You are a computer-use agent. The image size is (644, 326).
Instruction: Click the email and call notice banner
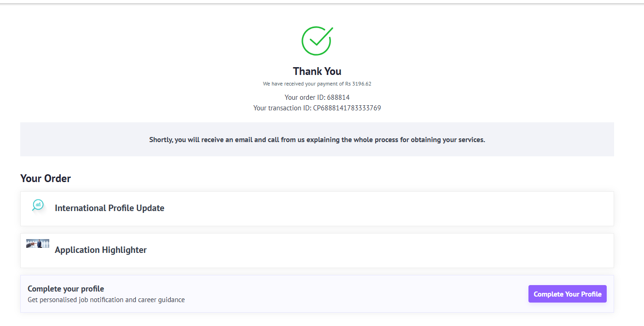pos(317,139)
